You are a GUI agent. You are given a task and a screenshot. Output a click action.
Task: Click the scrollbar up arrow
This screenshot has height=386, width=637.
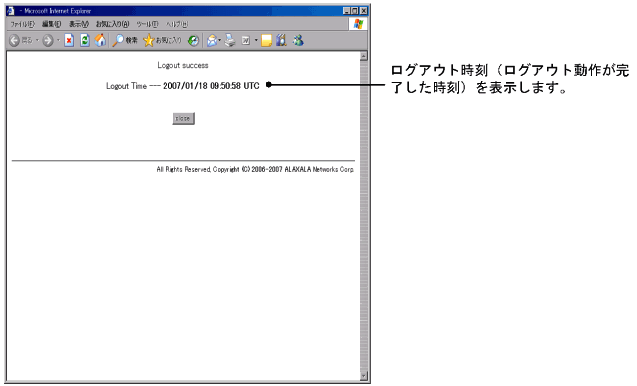[x=364, y=56]
